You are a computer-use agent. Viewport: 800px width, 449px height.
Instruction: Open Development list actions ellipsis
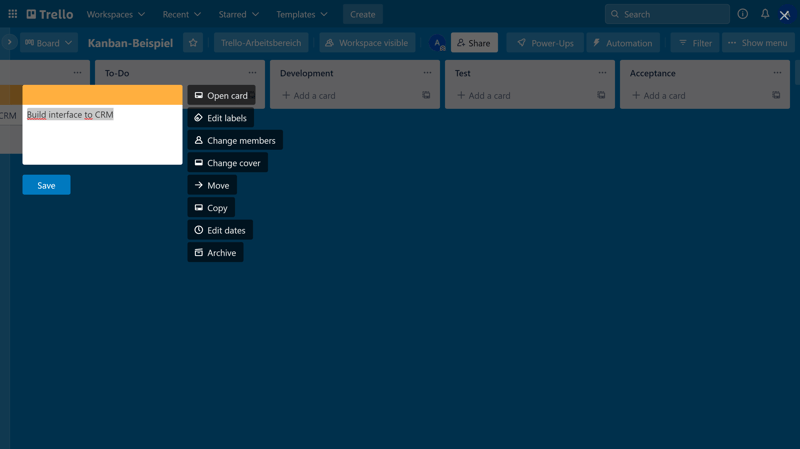[427, 73]
